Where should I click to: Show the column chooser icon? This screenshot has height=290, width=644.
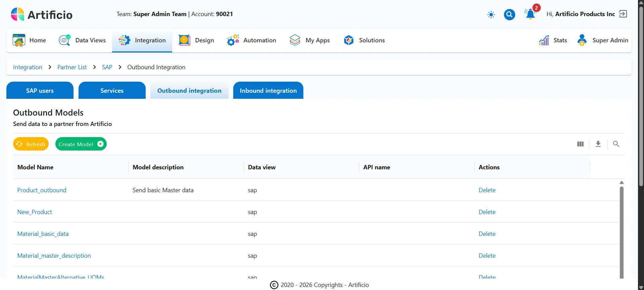click(x=580, y=144)
